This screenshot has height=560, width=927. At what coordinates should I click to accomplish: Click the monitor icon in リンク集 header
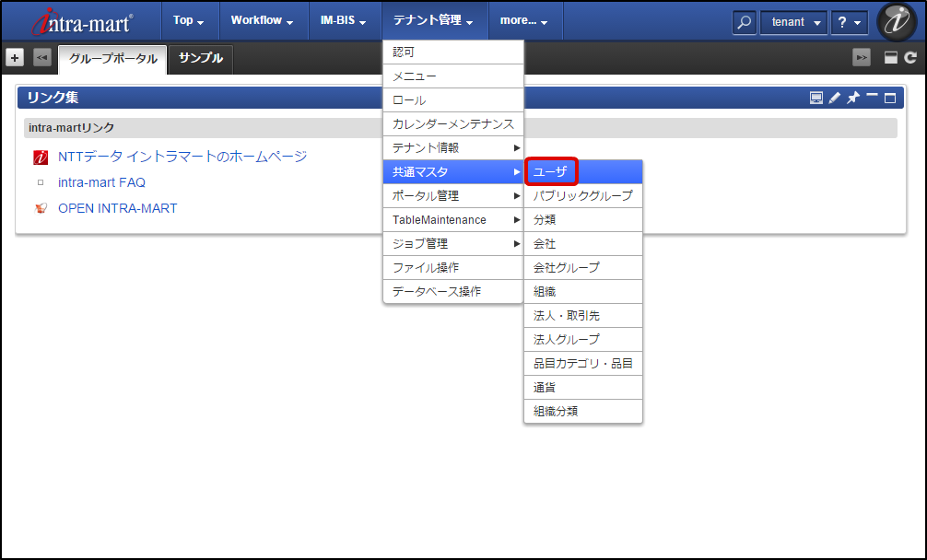point(816,98)
